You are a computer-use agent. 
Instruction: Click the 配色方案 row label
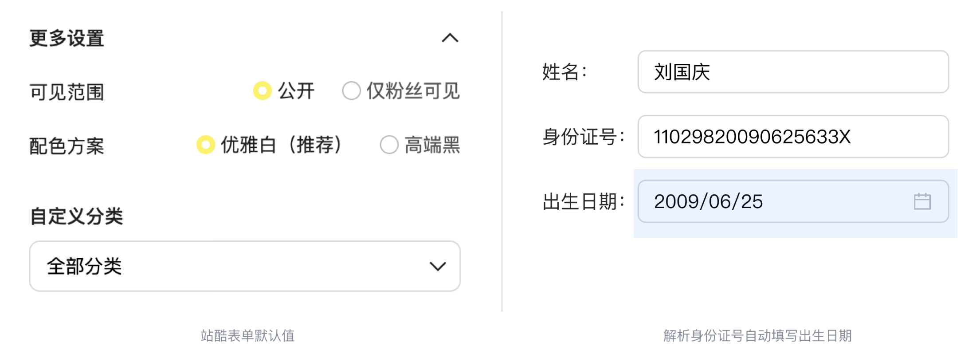tap(67, 146)
